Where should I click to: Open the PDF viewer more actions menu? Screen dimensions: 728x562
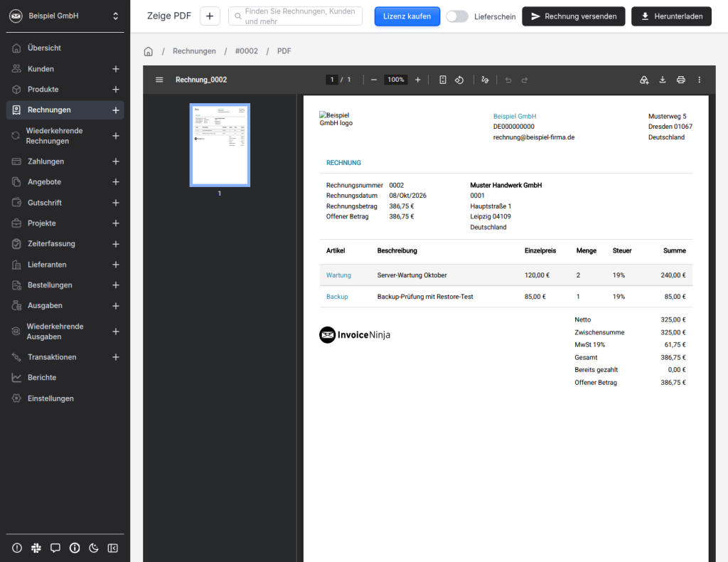(700, 80)
